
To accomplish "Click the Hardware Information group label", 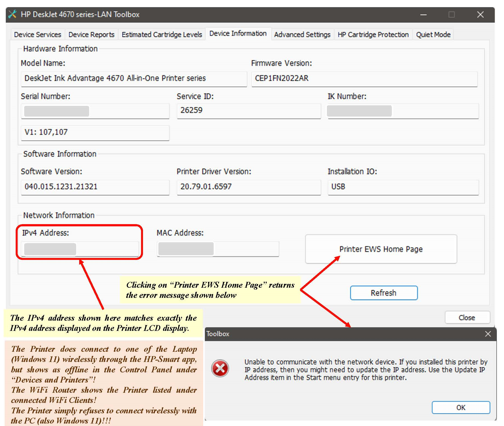I will click(x=60, y=49).
